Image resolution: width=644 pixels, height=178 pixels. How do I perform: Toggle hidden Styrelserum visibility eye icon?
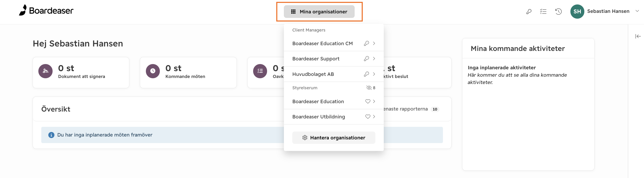[x=369, y=88]
